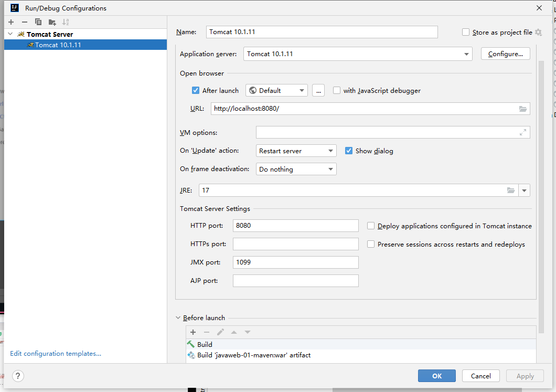Confirm with the OK button
The width and height of the screenshot is (556, 392).
click(x=436, y=376)
